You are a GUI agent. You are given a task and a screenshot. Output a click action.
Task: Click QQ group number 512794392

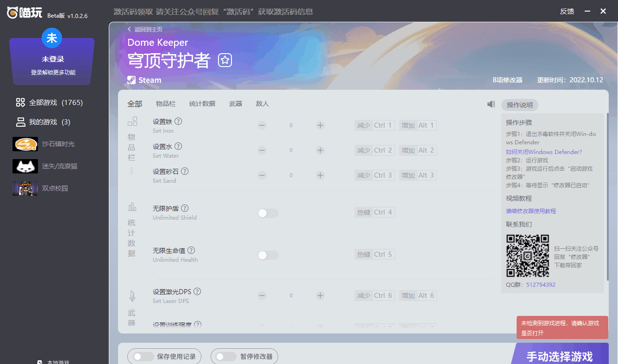(x=541, y=285)
